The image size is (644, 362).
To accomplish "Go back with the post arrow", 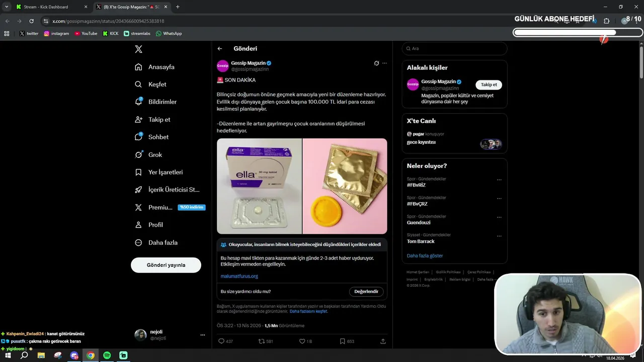I will pyautogui.click(x=220, y=49).
